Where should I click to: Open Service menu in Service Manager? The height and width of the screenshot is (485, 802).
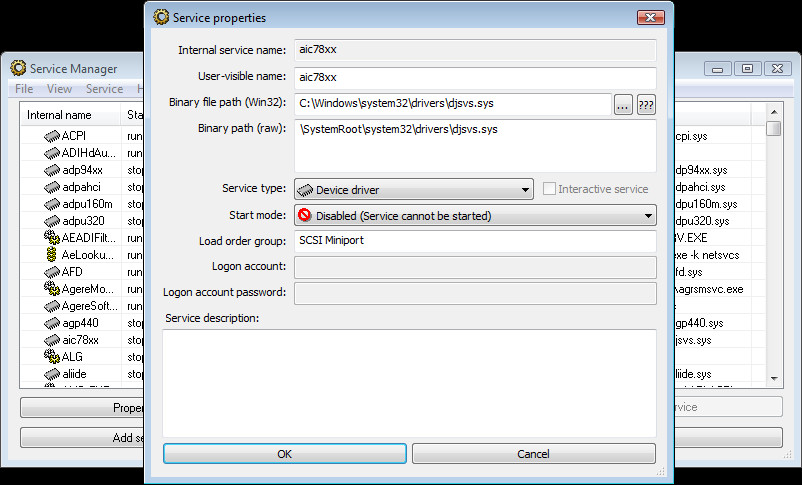tap(104, 89)
